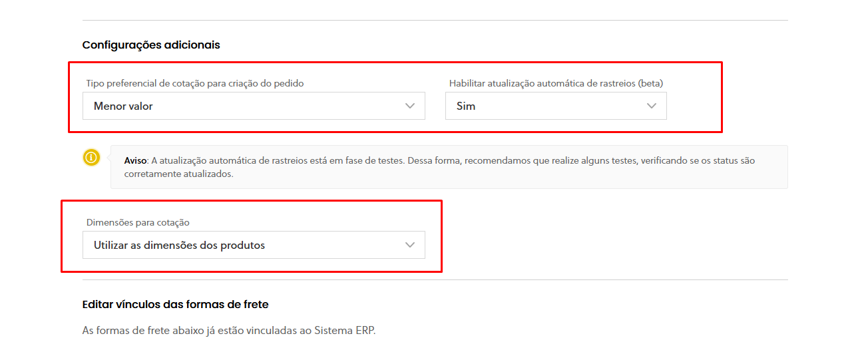
Task: Click the bold Aviso word in the notice
Action: (x=136, y=160)
